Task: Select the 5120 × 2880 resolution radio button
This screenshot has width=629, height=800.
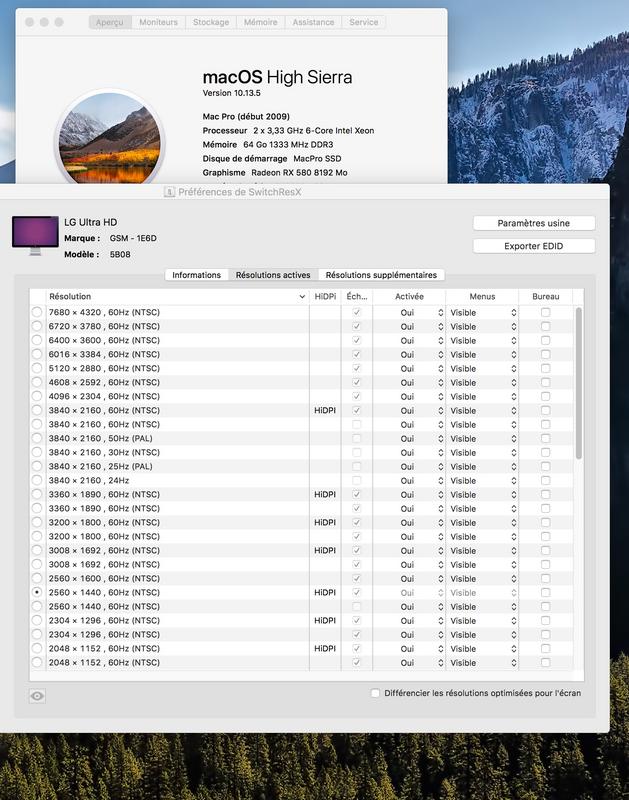Action: click(x=37, y=368)
